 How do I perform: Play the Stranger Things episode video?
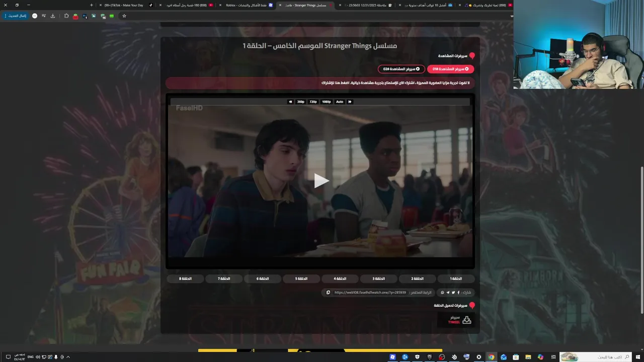pyautogui.click(x=320, y=180)
